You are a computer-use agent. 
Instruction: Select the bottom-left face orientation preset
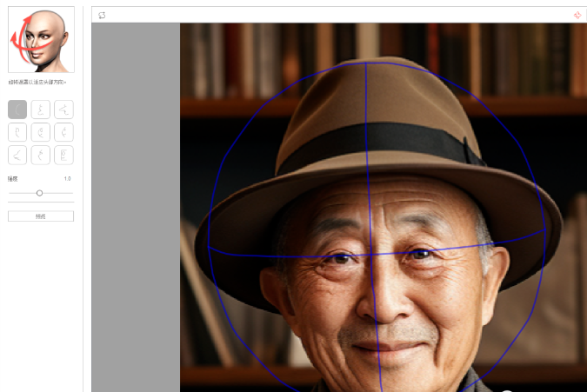coord(17,155)
